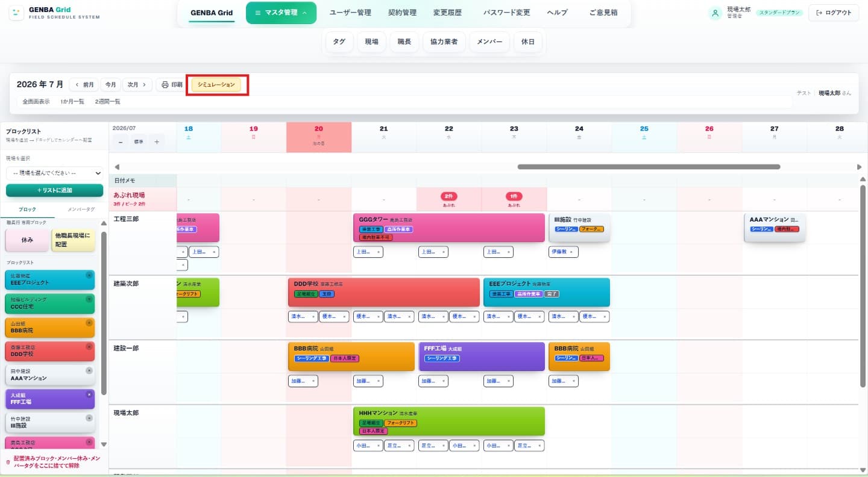Select the タグ master submenu button
This screenshot has height=477, width=868.
click(x=339, y=42)
